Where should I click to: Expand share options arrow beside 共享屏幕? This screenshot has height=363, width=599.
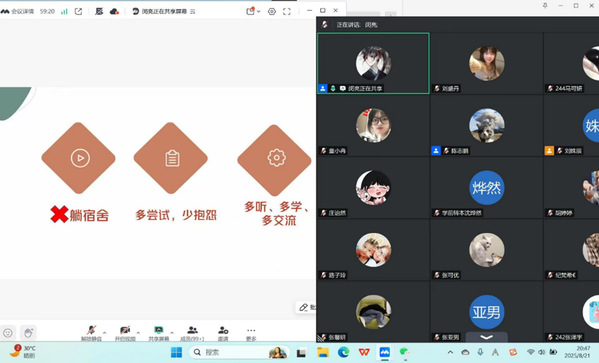(172, 332)
